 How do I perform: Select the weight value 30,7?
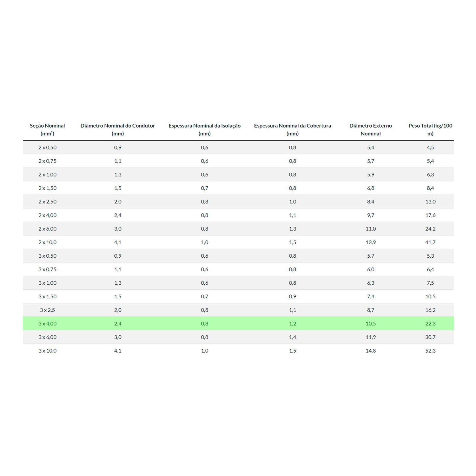(x=430, y=337)
